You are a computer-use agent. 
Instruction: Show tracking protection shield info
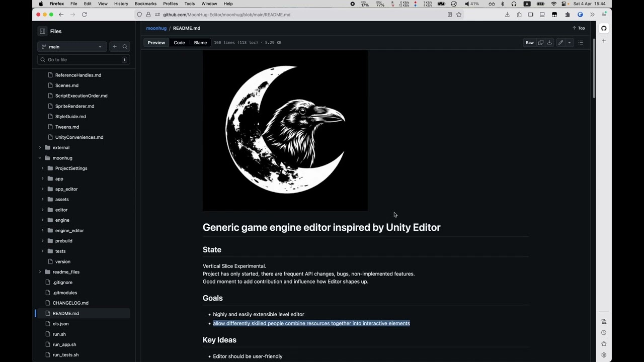[x=139, y=15]
